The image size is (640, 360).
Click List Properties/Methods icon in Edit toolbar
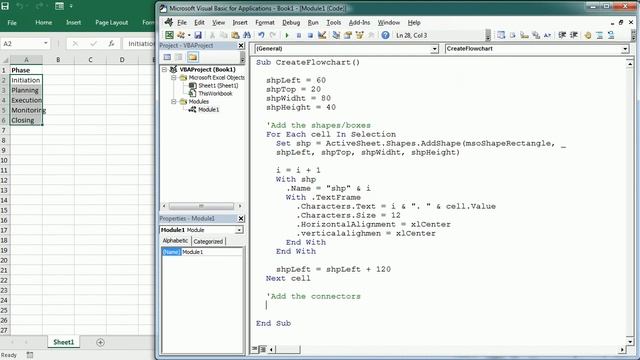[501, 36]
